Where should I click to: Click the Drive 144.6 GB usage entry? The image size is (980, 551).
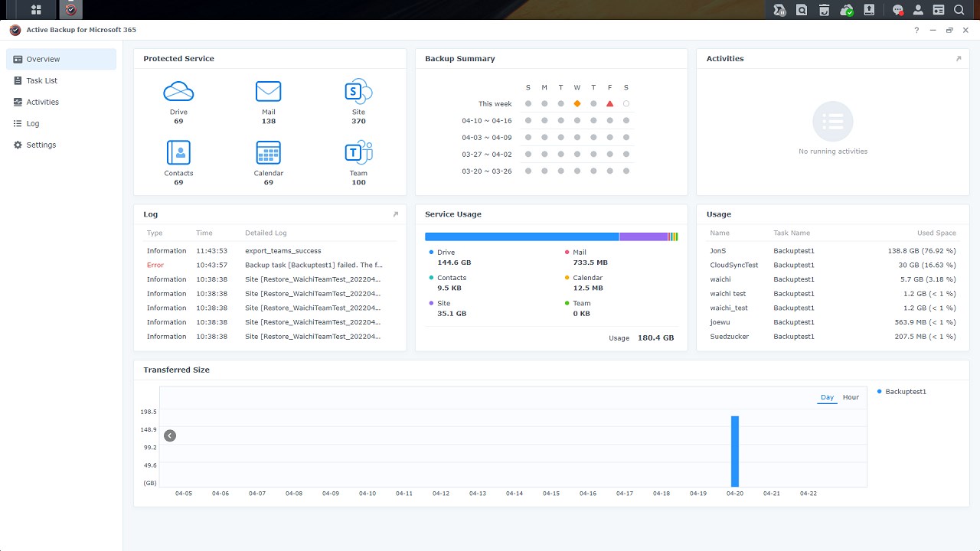(x=450, y=257)
